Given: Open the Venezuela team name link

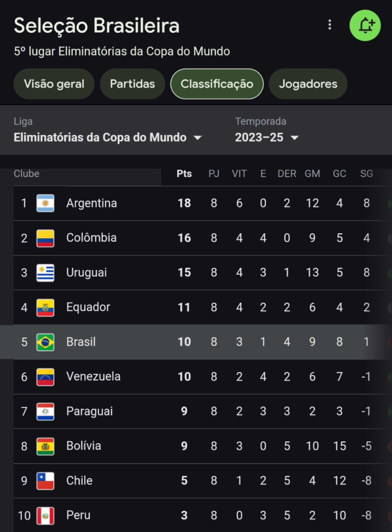Looking at the screenshot, I should pyautogui.click(x=93, y=376).
